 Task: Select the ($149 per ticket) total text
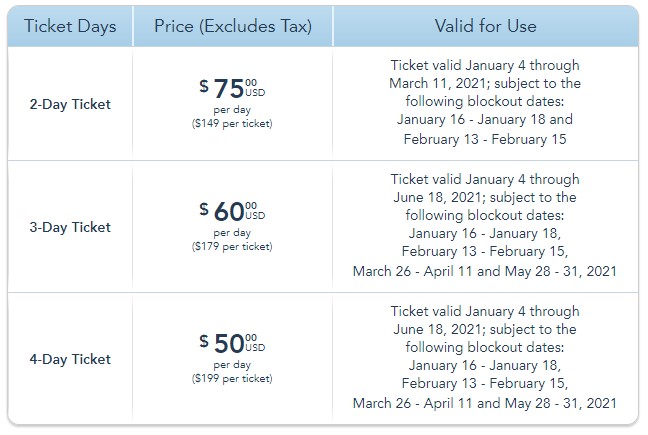[x=232, y=124]
